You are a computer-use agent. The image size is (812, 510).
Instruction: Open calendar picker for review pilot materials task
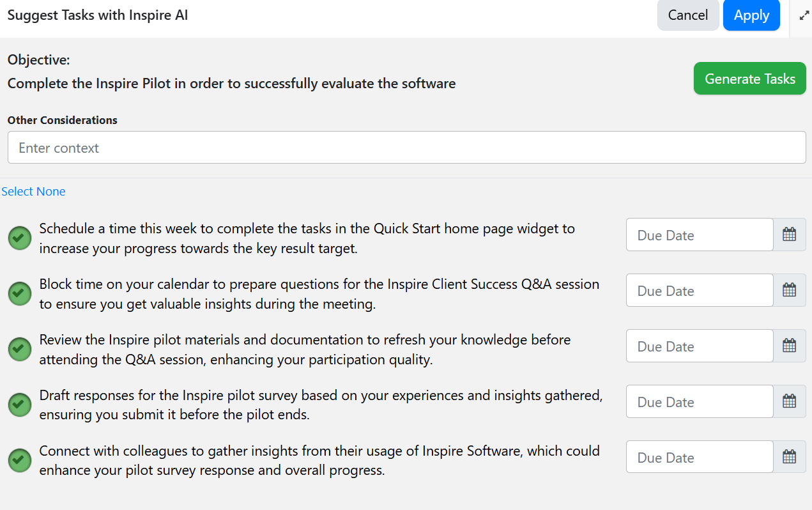(x=790, y=346)
